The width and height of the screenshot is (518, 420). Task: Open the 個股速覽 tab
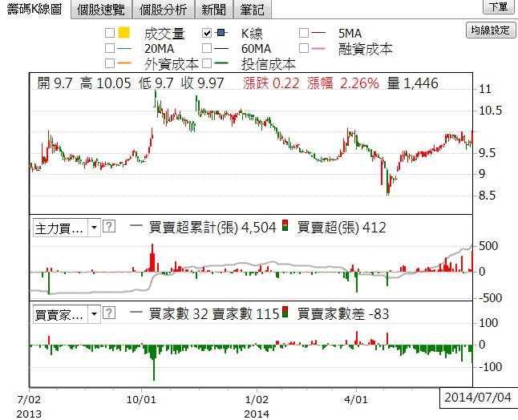point(101,10)
